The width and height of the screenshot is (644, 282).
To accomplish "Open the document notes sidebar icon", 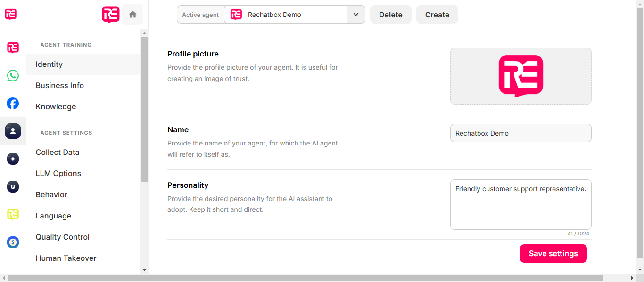I will point(13,187).
